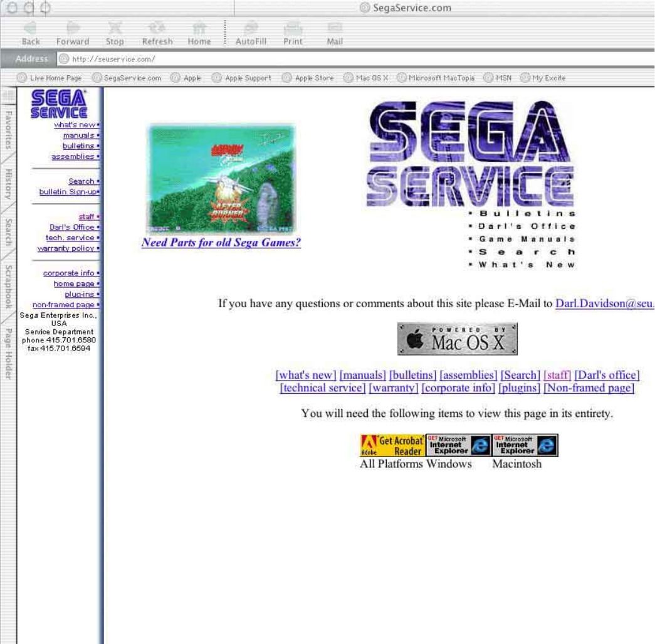Image resolution: width=655 pixels, height=644 pixels.
Task: Open the My Excite bookmark
Action: coord(543,78)
